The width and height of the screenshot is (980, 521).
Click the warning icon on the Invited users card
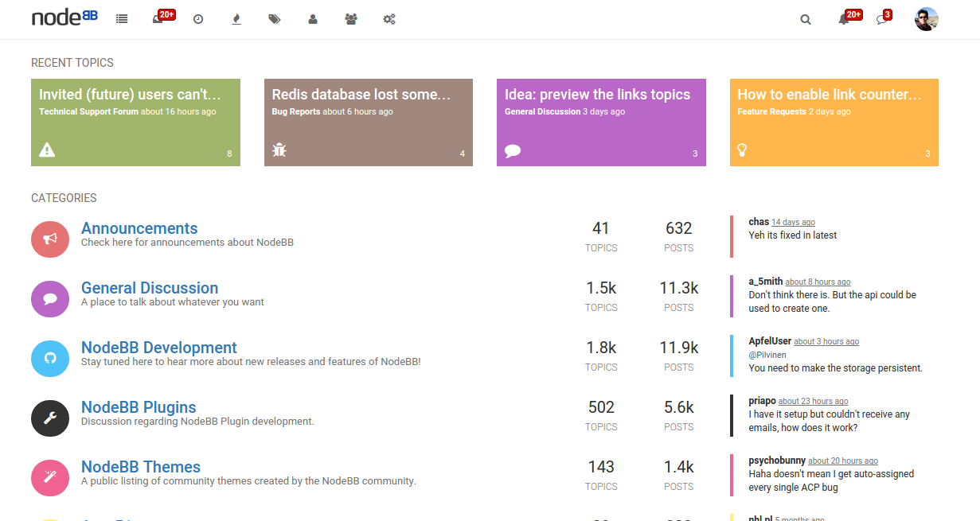pyautogui.click(x=47, y=149)
